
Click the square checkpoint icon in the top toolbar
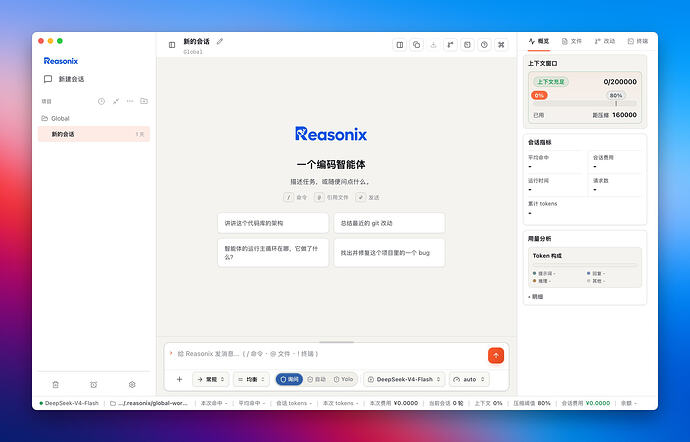pyautogui.click(x=467, y=45)
